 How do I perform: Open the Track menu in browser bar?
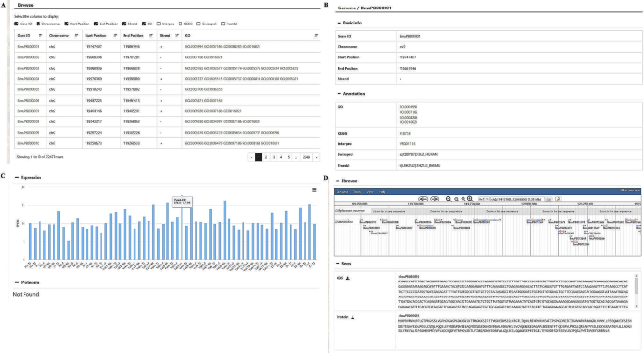[357, 192]
